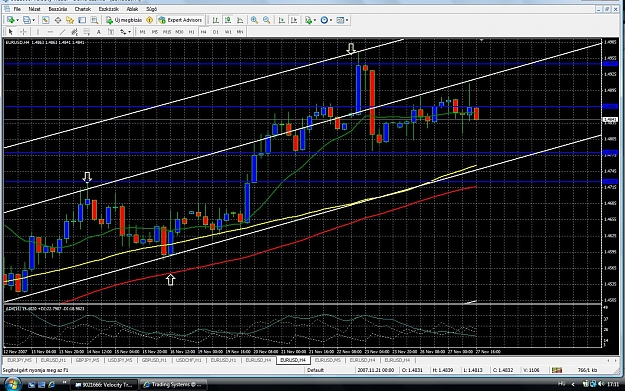Open the Periods clock dropdown
The width and height of the screenshot is (625, 391).
pyautogui.click(x=326, y=20)
